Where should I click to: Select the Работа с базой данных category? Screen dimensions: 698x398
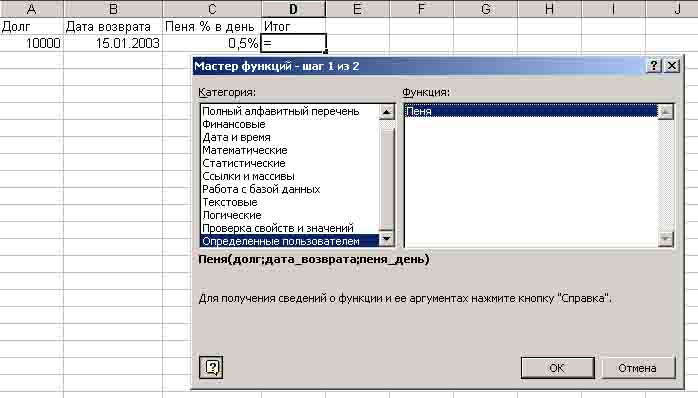tap(289, 189)
